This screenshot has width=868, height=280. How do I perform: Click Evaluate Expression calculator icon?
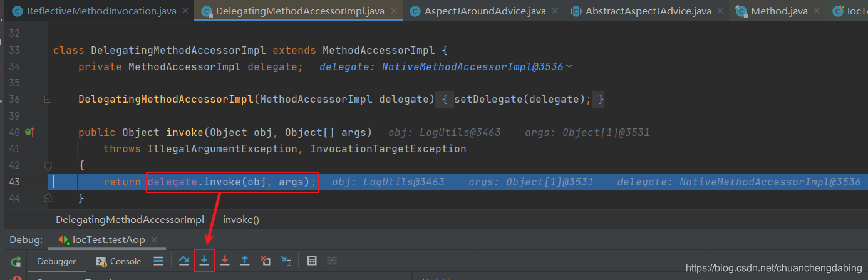click(x=312, y=261)
